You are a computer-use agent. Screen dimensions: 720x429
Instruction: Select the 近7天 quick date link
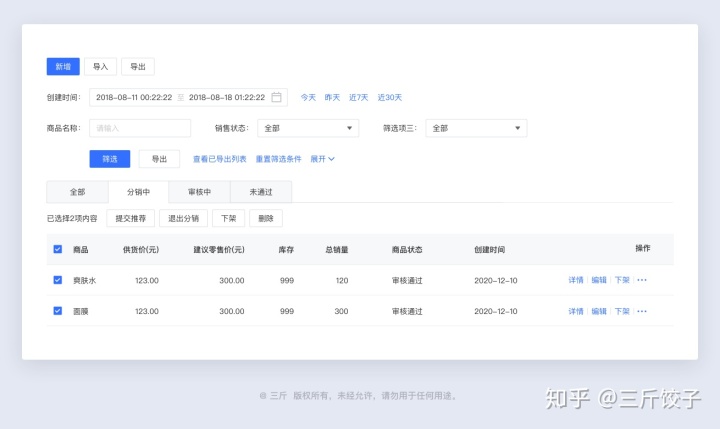tap(359, 97)
